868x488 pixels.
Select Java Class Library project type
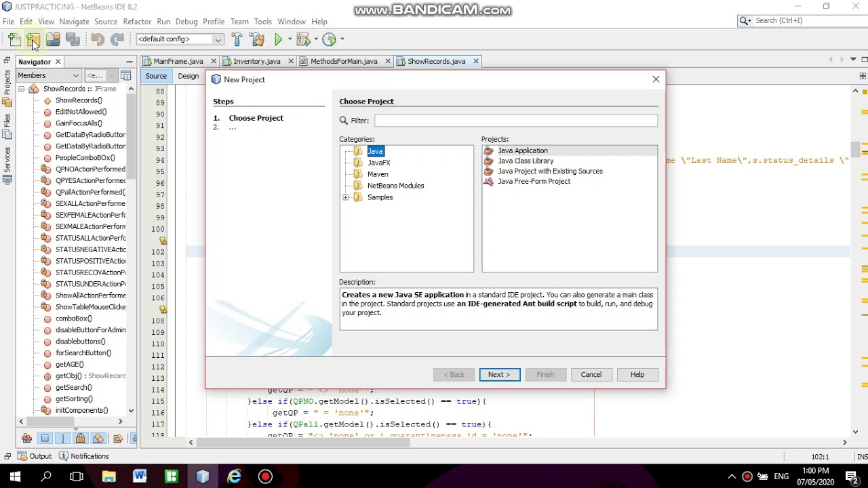[525, 161]
